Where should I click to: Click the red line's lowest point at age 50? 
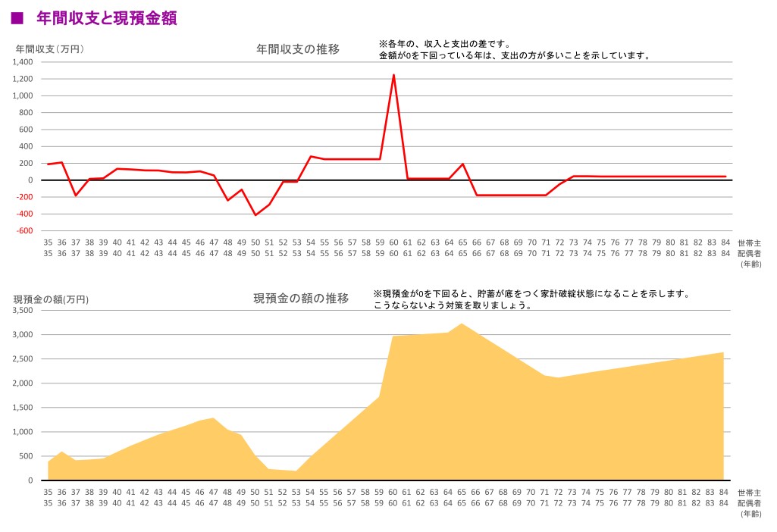click(255, 215)
